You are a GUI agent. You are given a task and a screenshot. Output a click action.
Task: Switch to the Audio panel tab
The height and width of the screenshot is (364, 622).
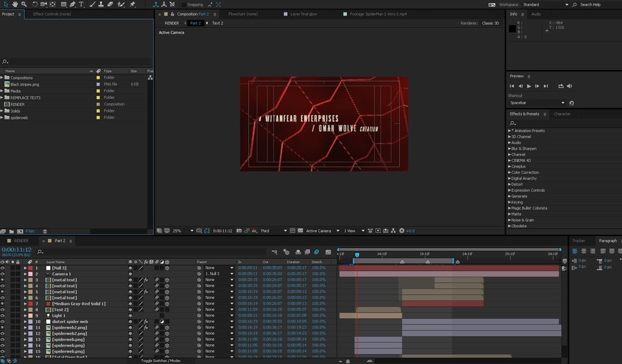536,14
